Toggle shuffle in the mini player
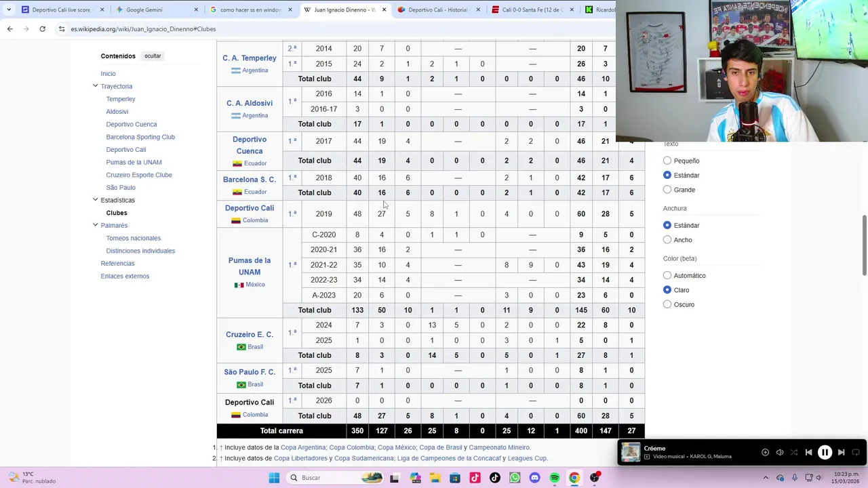The image size is (868, 488). click(794, 452)
